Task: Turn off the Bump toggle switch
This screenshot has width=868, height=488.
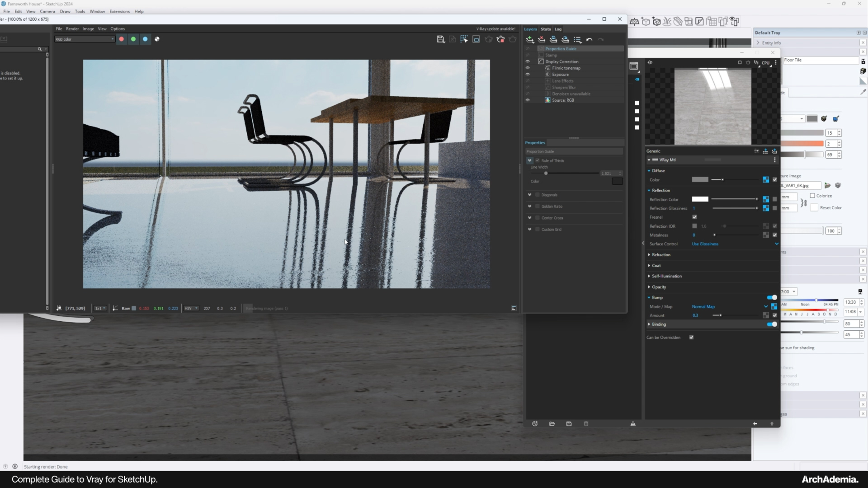Action: (x=772, y=297)
